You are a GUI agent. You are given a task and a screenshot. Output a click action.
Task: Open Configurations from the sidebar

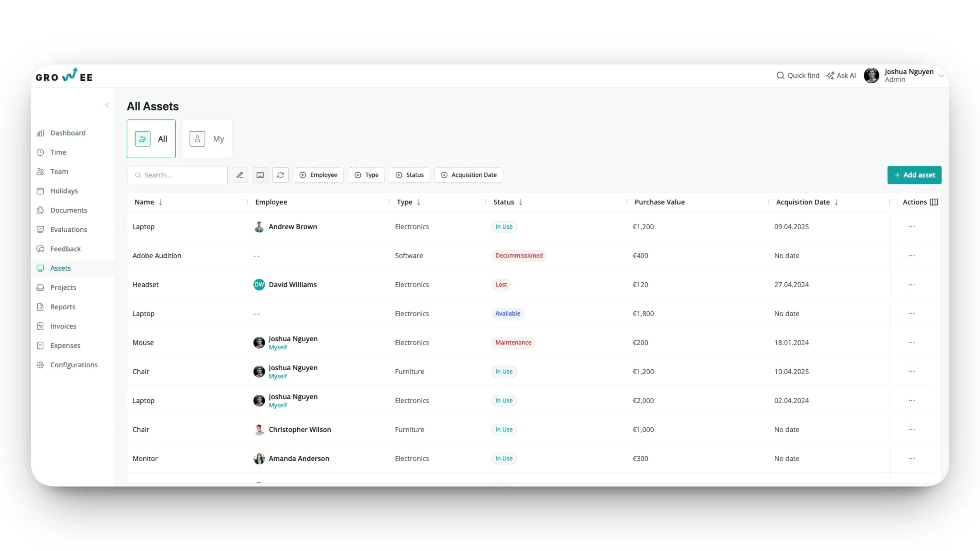click(74, 365)
